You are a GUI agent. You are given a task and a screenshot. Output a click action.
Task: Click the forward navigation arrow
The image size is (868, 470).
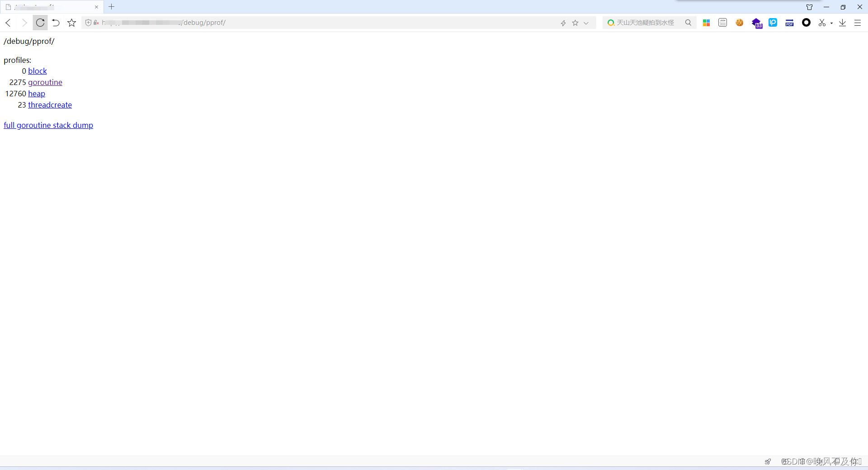coord(24,23)
